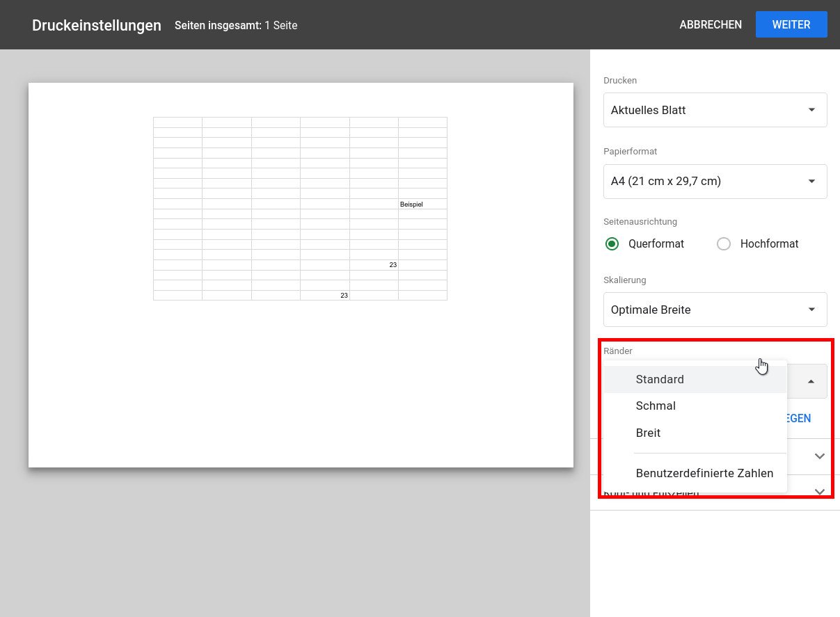The image size is (840, 617).
Task: Select Breit in the Ränder menu
Action: [647, 433]
